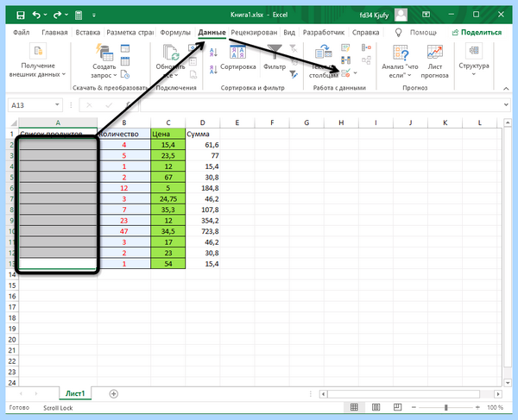Click From Table icon
This screenshot has height=420, width=518.
click(125, 61)
